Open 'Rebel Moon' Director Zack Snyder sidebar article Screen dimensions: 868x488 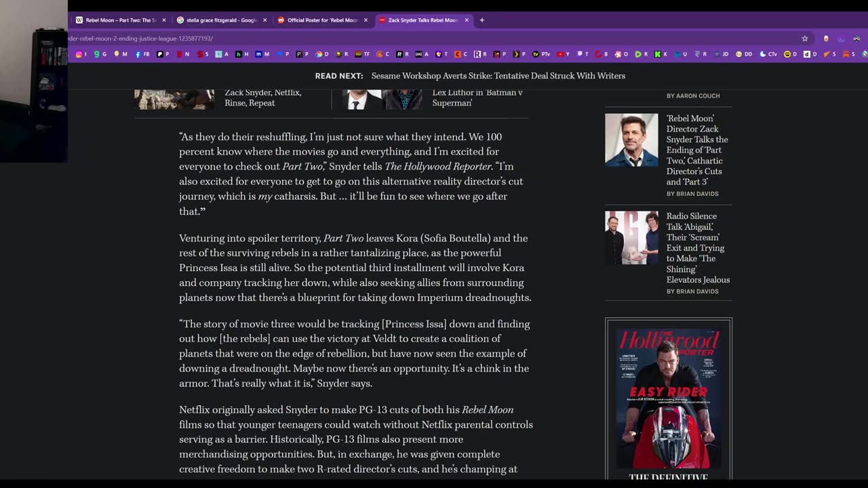(697, 150)
